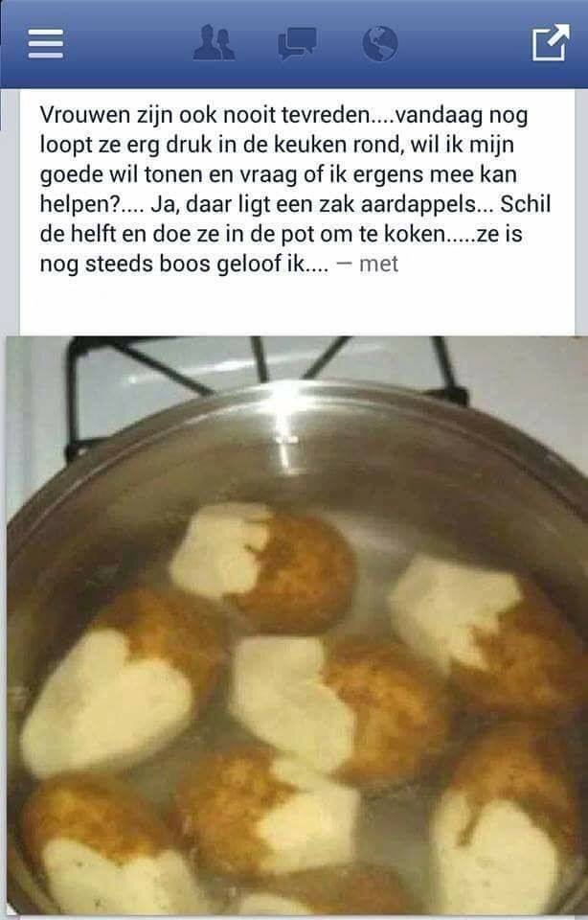Open the potato pot photo

(x=297, y=625)
